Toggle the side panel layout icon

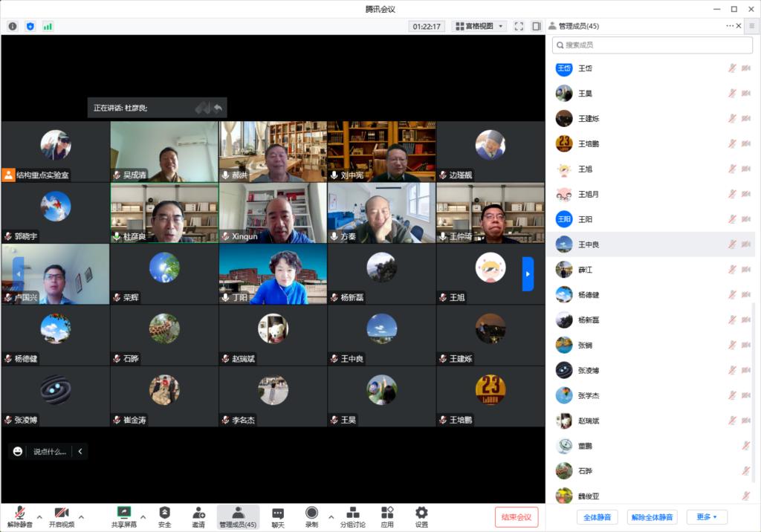click(537, 26)
